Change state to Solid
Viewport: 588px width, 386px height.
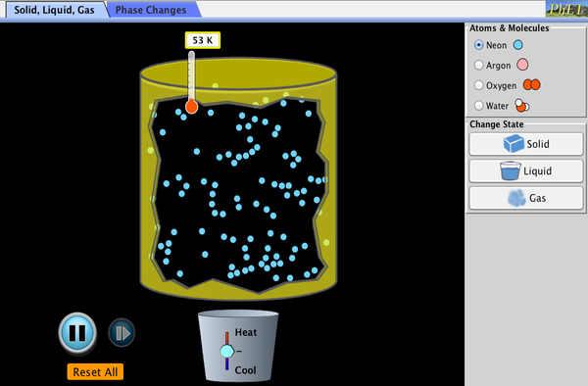tap(526, 144)
